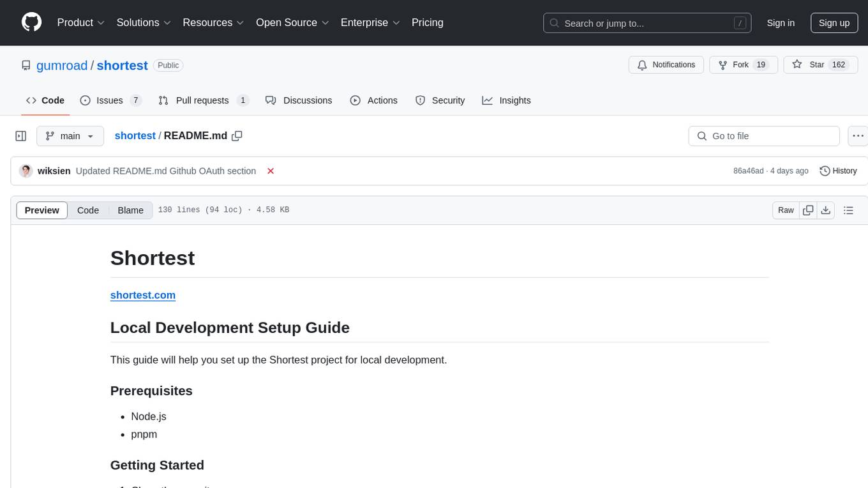Open the shortest.com link
Screen dimensions: 868x488
coord(143,295)
